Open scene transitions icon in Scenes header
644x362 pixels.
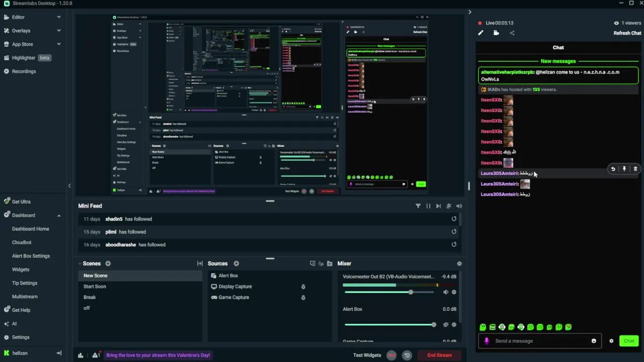(x=200, y=263)
